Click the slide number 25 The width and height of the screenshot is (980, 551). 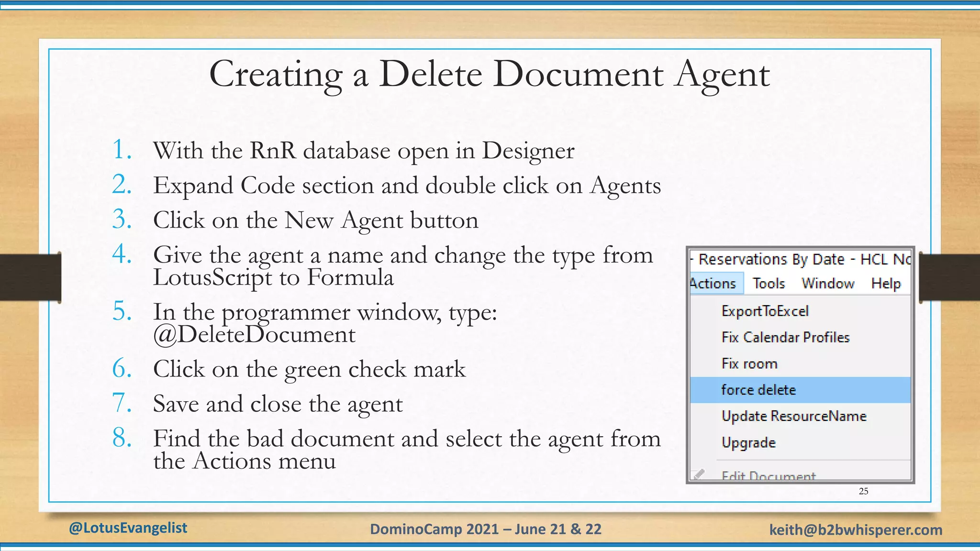pyautogui.click(x=864, y=491)
